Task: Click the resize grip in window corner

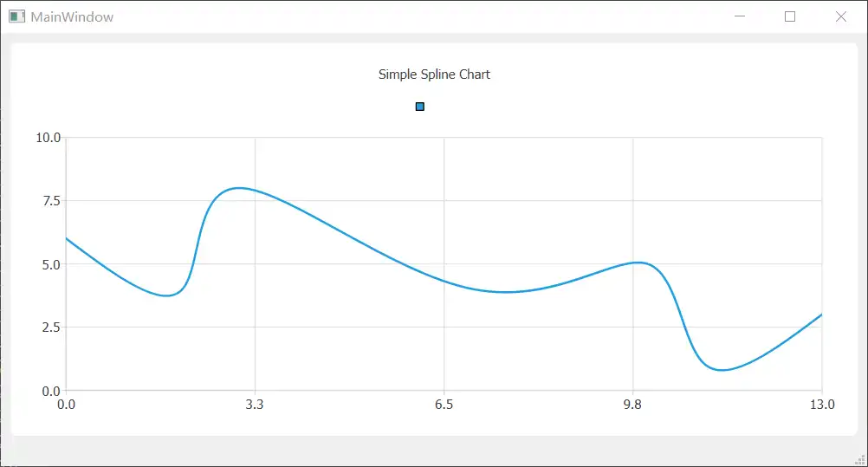Action: click(862, 461)
